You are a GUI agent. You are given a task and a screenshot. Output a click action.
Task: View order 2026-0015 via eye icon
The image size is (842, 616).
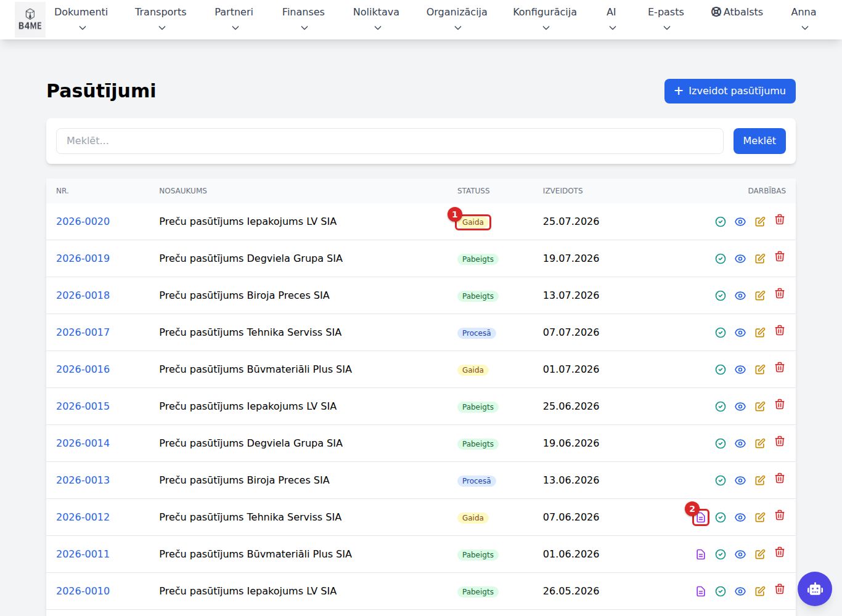[x=740, y=407]
